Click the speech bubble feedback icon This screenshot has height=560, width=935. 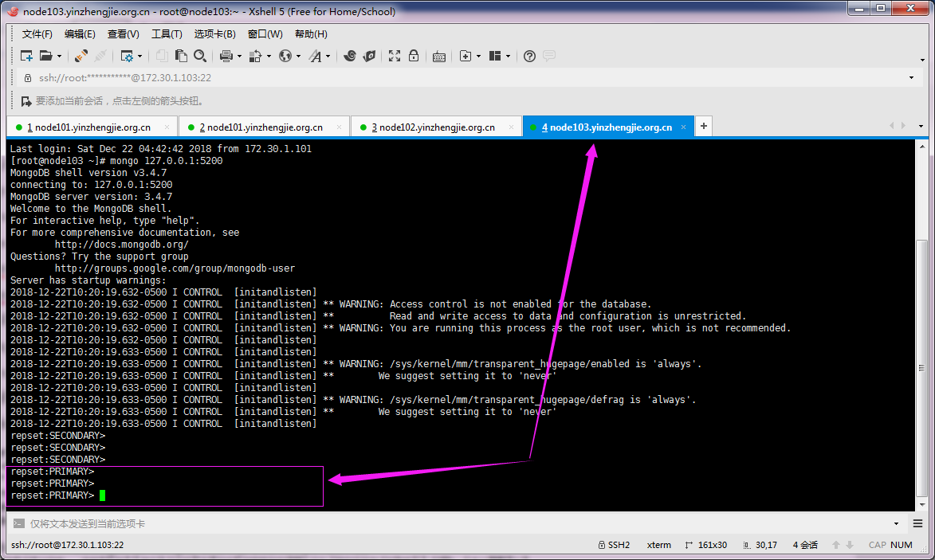(549, 56)
